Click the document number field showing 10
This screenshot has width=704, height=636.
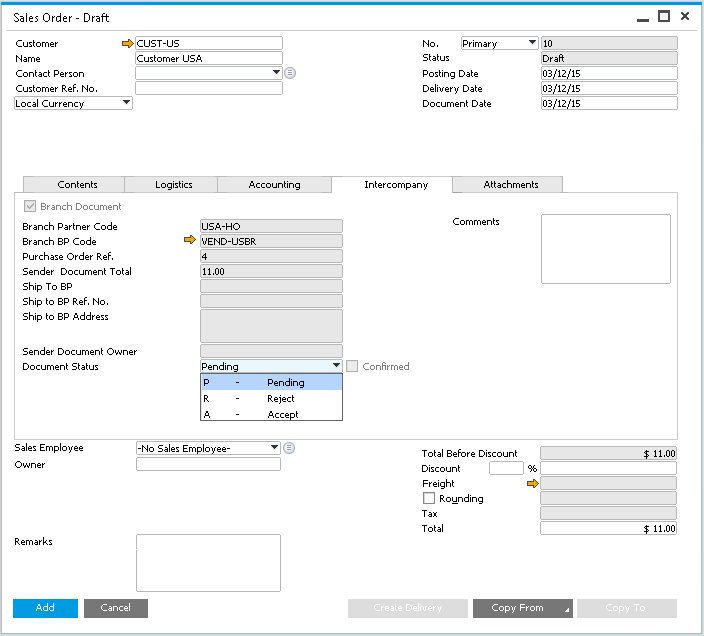point(609,43)
